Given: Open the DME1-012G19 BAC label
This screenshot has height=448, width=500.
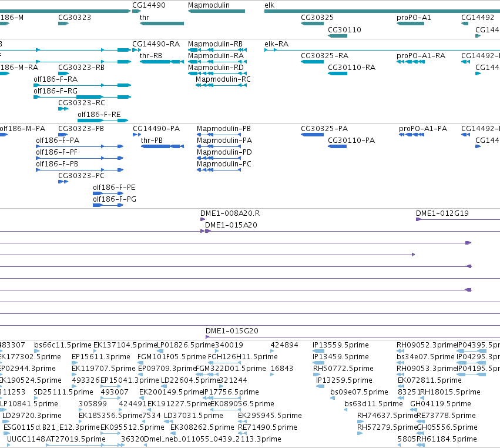Looking at the screenshot, I should pos(442,213).
